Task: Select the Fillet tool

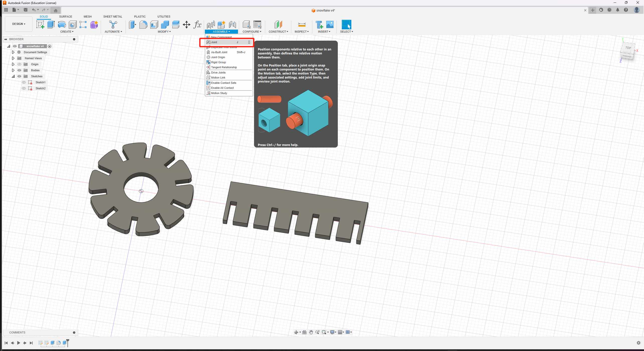Action: (x=143, y=25)
